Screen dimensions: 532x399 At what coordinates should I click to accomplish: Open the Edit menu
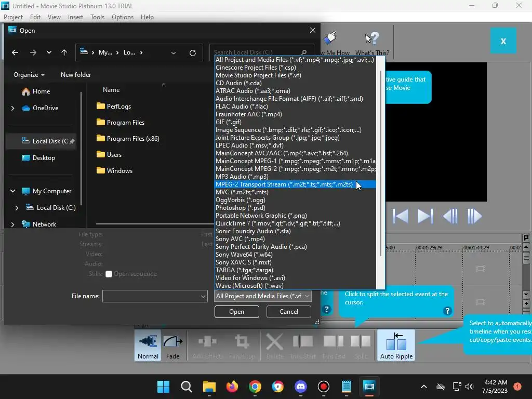click(x=35, y=17)
